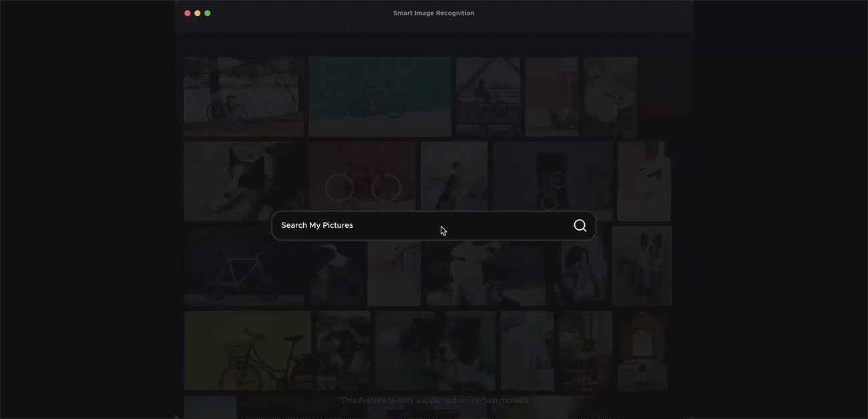Click the magnifying glass search icon
This screenshot has width=868, height=419.
click(x=580, y=226)
